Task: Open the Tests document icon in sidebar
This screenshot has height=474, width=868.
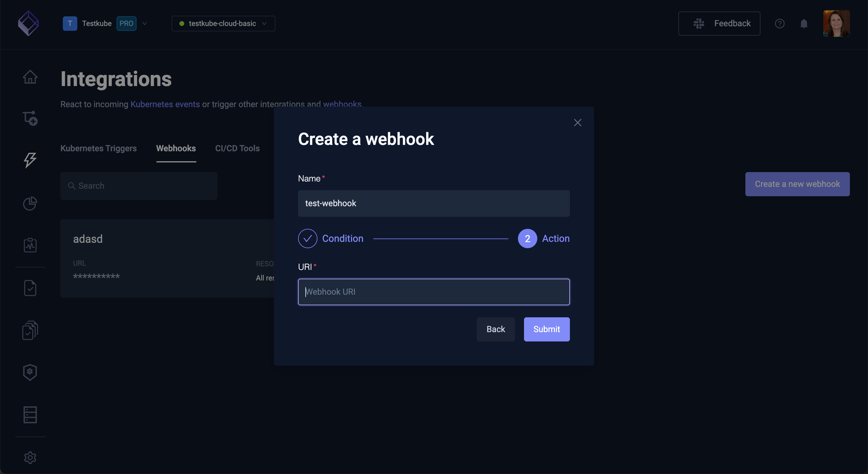Action: (30, 288)
